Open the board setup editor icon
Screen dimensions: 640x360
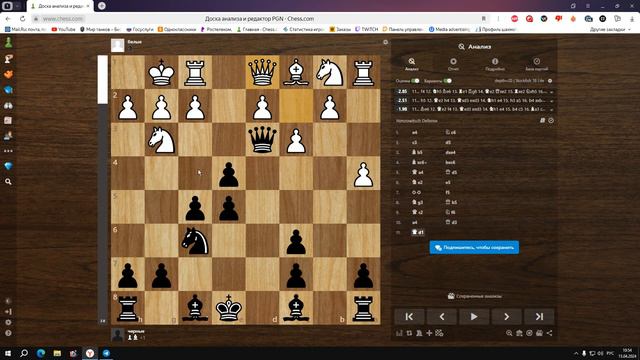pos(439,333)
